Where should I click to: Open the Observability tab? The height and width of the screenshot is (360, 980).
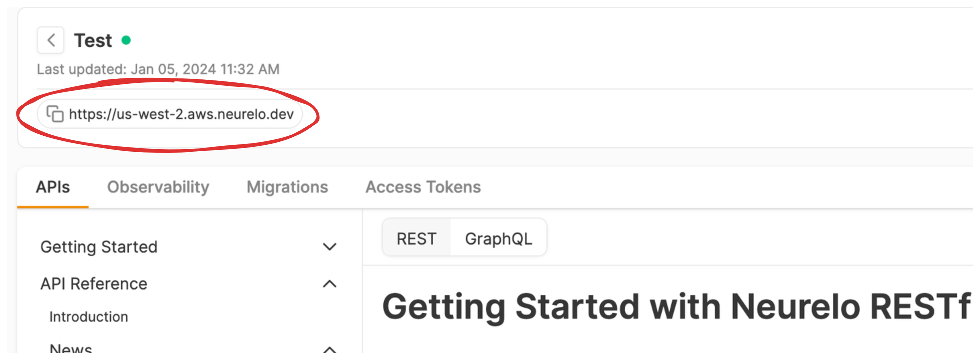point(158,187)
